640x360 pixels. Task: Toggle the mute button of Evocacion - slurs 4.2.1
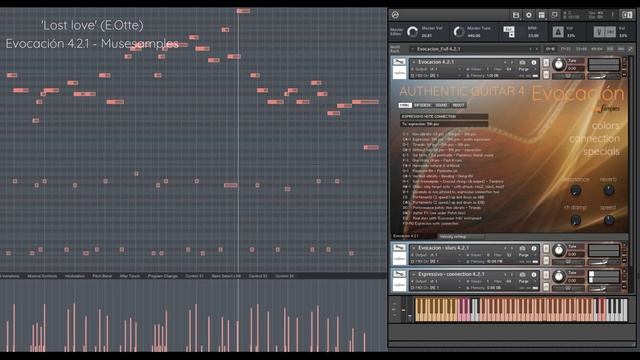point(546,261)
